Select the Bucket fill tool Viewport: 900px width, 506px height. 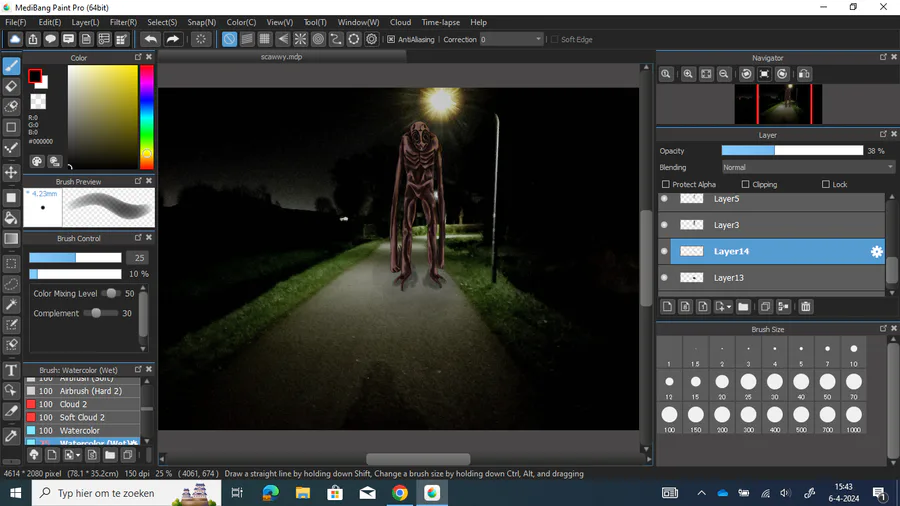click(11, 218)
